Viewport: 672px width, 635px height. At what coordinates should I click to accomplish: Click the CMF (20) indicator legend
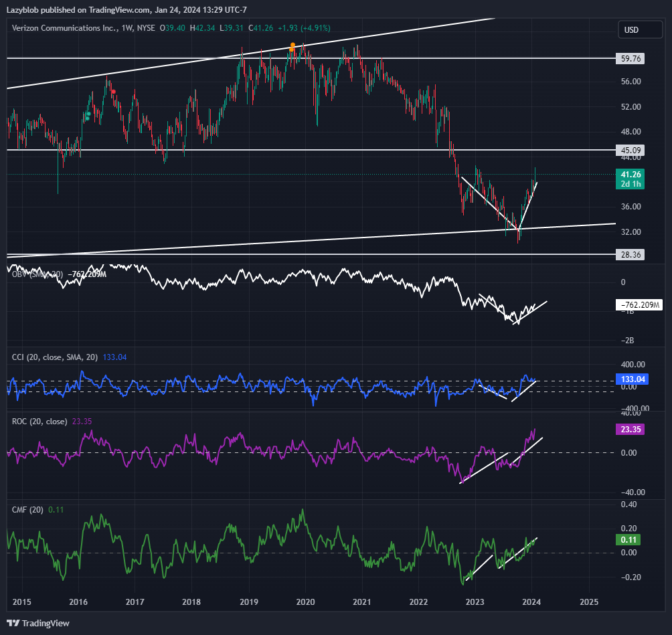pos(27,510)
